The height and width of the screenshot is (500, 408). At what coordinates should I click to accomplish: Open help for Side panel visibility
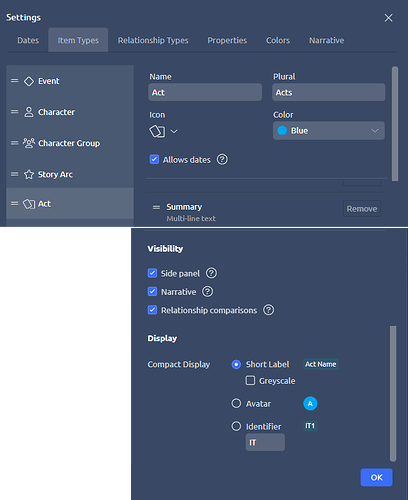(211, 273)
